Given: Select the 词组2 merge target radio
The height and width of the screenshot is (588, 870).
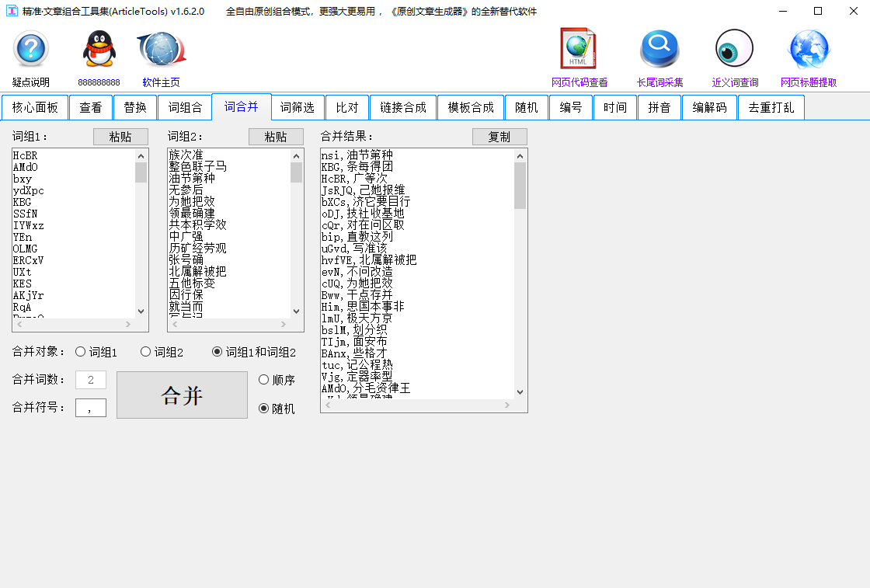Looking at the screenshot, I should pyautogui.click(x=144, y=351).
